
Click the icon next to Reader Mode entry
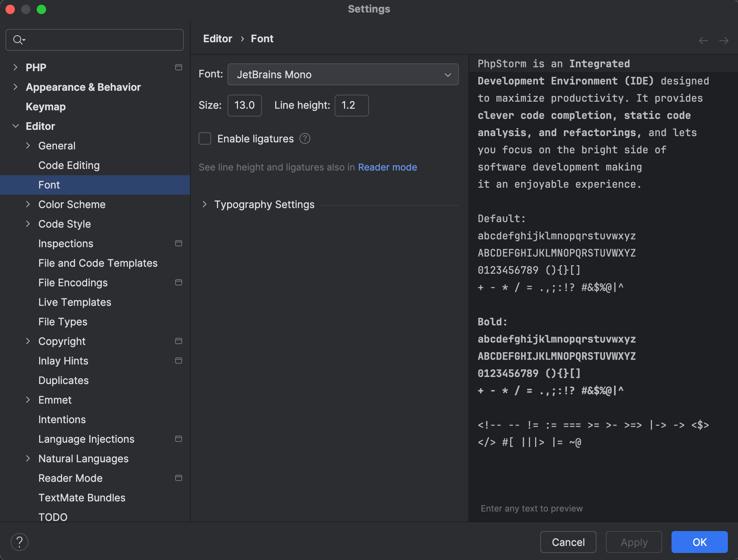tap(179, 478)
